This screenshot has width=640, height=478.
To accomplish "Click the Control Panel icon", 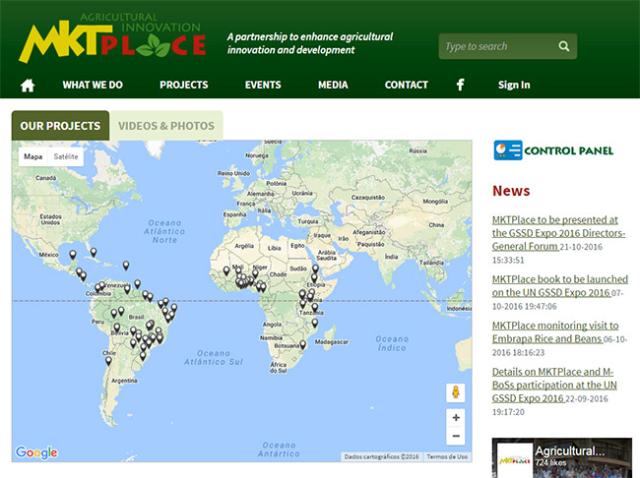I will pyautogui.click(x=508, y=150).
